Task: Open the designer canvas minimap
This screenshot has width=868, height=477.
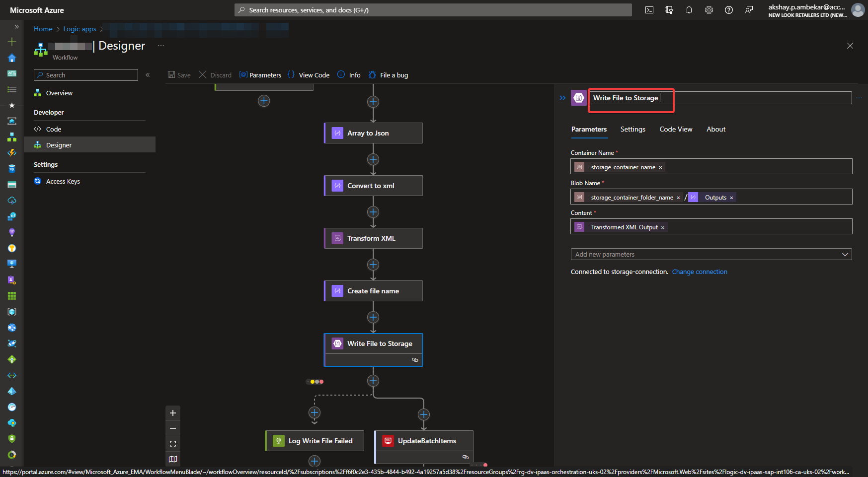Action: click(x=173, y=459)
